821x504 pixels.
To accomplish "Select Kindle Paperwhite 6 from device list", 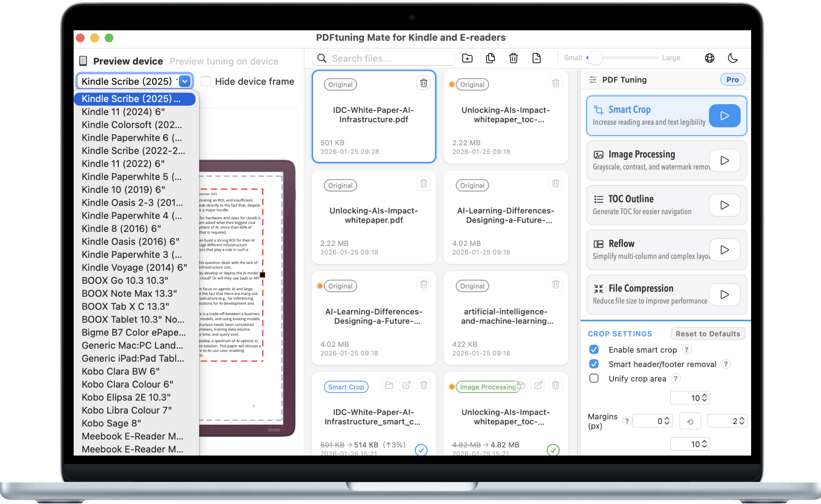I will pos(132,138).
